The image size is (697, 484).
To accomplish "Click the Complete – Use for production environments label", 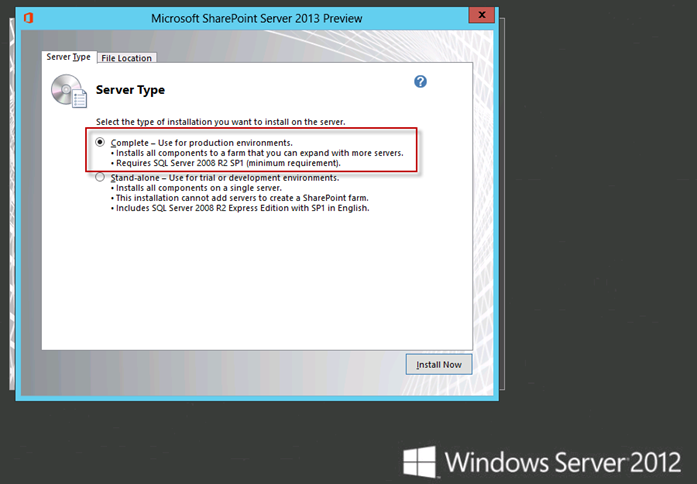I will [x=201, y=143].
